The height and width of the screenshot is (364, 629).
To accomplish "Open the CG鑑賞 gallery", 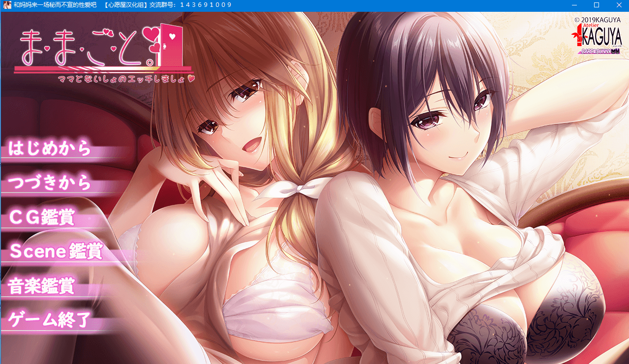I will pos(42,217).
